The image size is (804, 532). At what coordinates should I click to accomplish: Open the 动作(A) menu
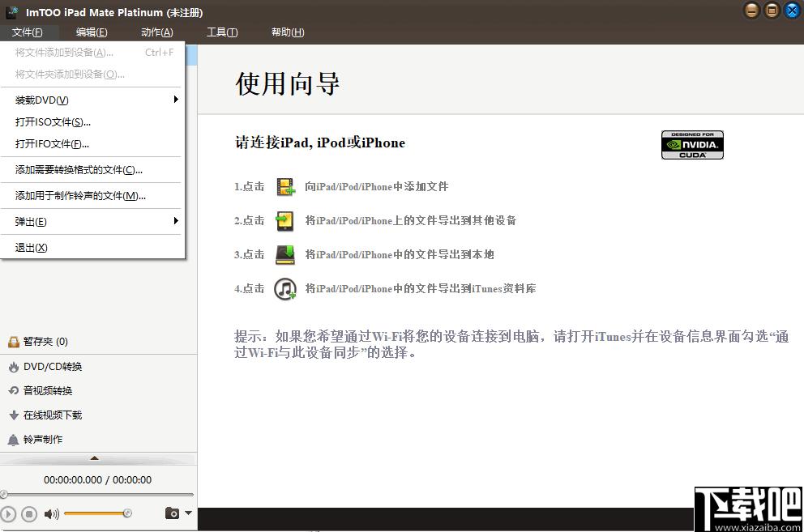[157, 32]
